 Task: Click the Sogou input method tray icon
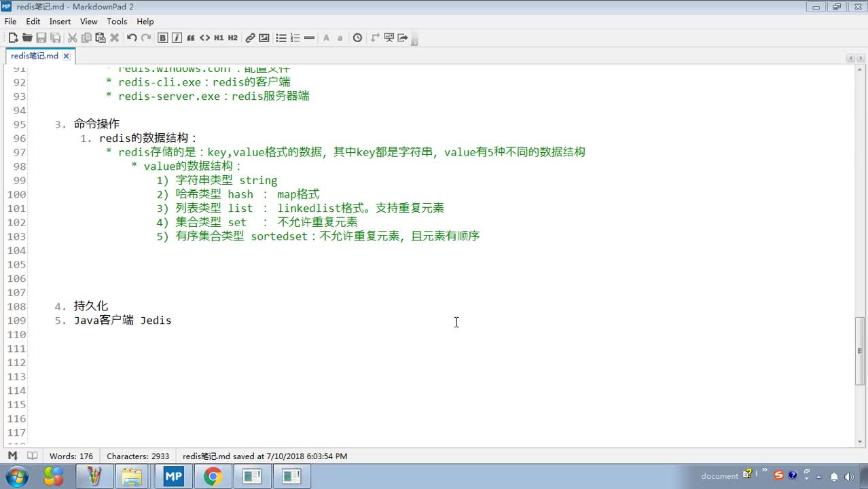tap(779, 475)
